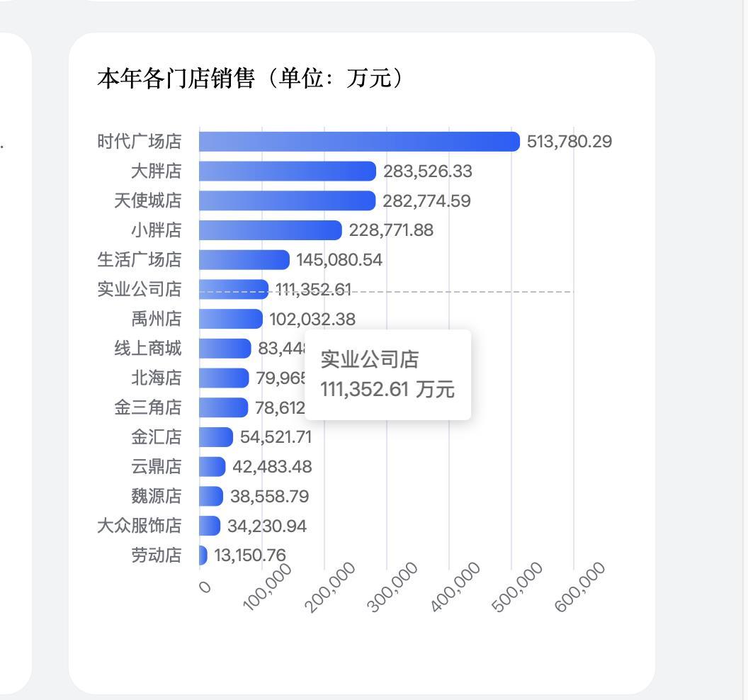This screenshot has height=700, width=748.
Task: Click the 大众服饰店 label
Action: tap(140, 526)
